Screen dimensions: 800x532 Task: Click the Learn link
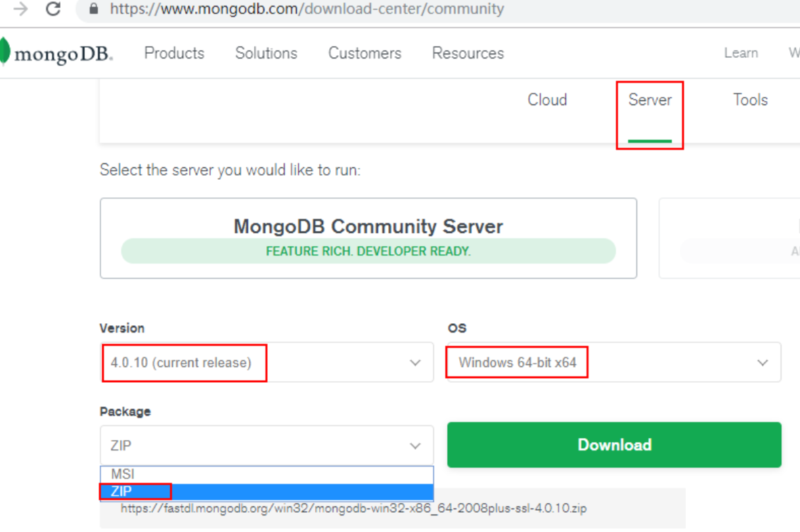740,53
